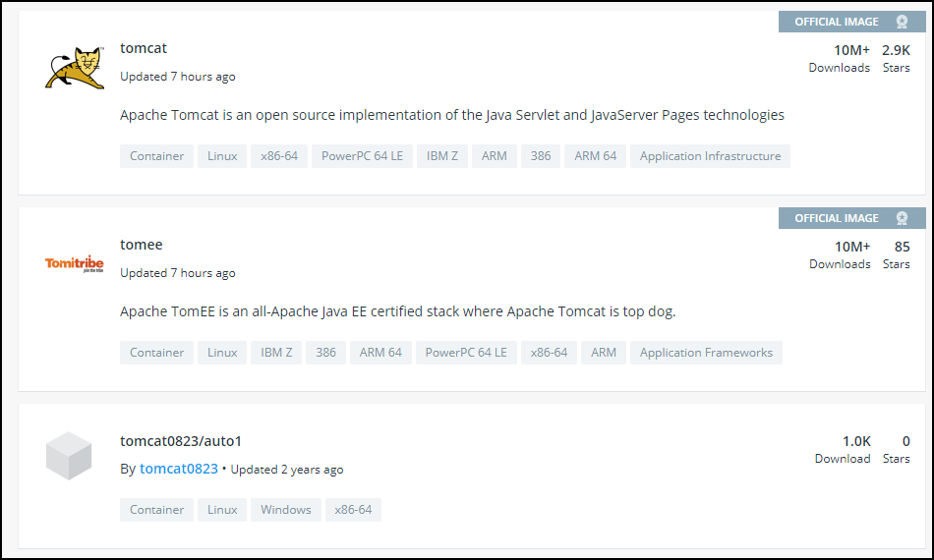The height and width of the screenshot is (560, 934).
Task: Visit the tomcat0823 publisher profile link
Action: [179, 469]
